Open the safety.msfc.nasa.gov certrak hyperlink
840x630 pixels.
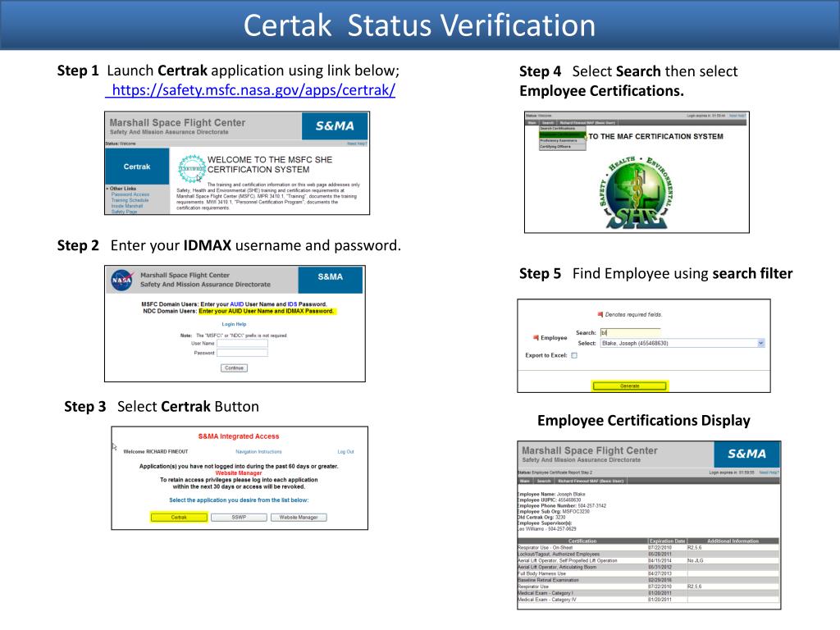pos(251,90)
